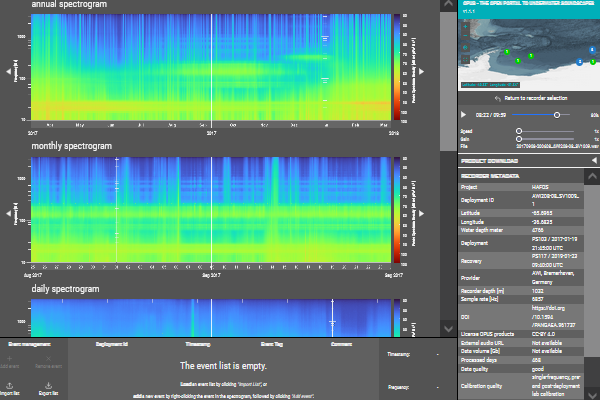
Task: Click the license value 'CC-BY 4.0'
Action: coord(543,334)
